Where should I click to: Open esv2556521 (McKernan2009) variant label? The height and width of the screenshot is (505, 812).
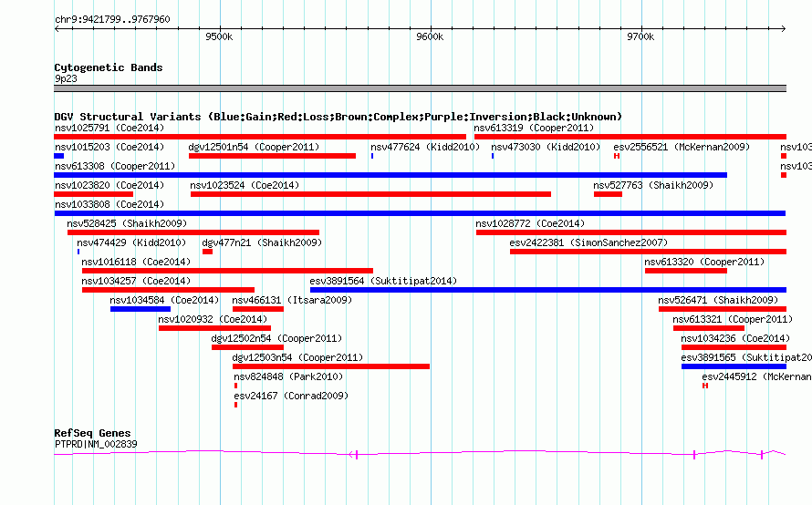[682, 147]
